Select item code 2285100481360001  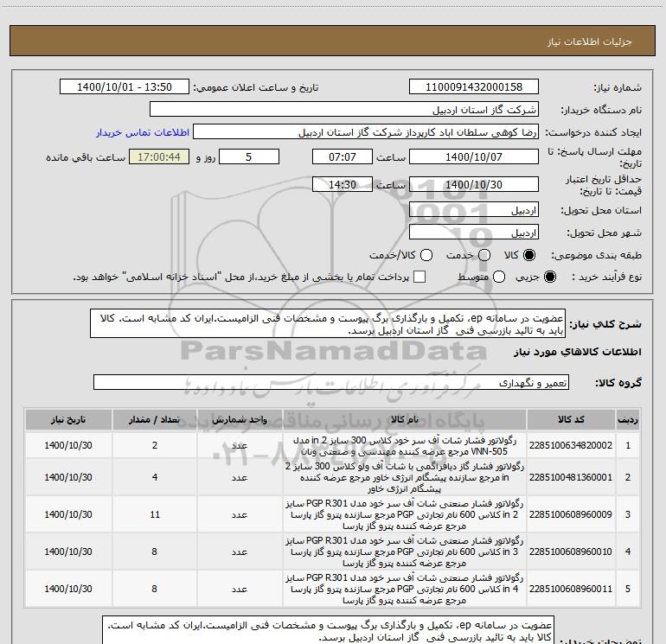click(x=571, y=477)
